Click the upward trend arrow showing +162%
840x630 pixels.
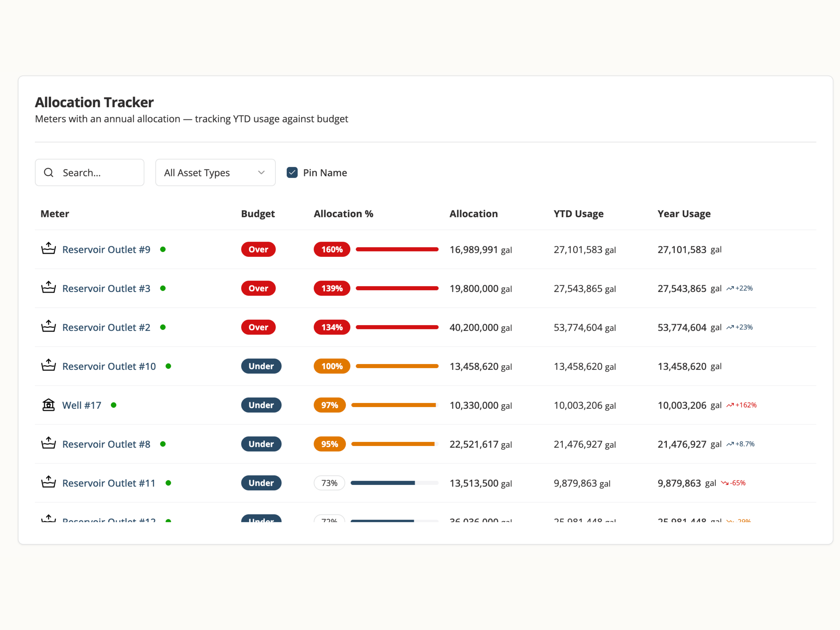coord(730,405)
